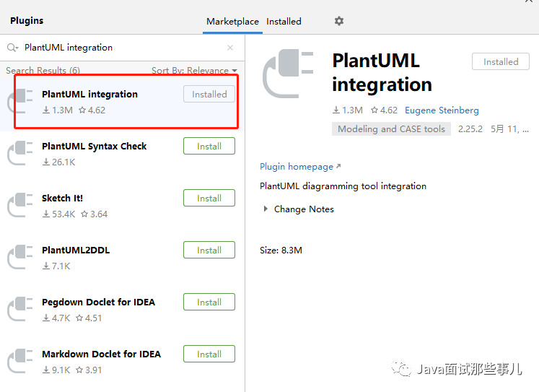Switch to the Installed tab

click(x=284, y=22)
